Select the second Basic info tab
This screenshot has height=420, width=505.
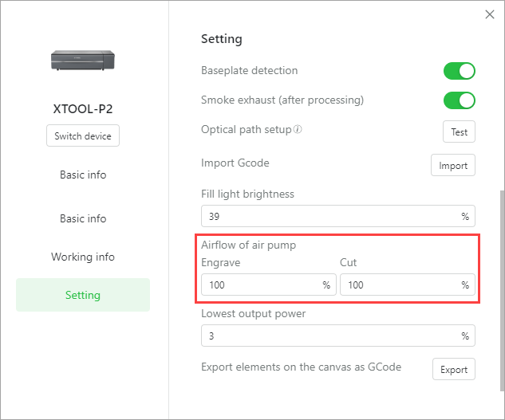(x=83, y=218)
